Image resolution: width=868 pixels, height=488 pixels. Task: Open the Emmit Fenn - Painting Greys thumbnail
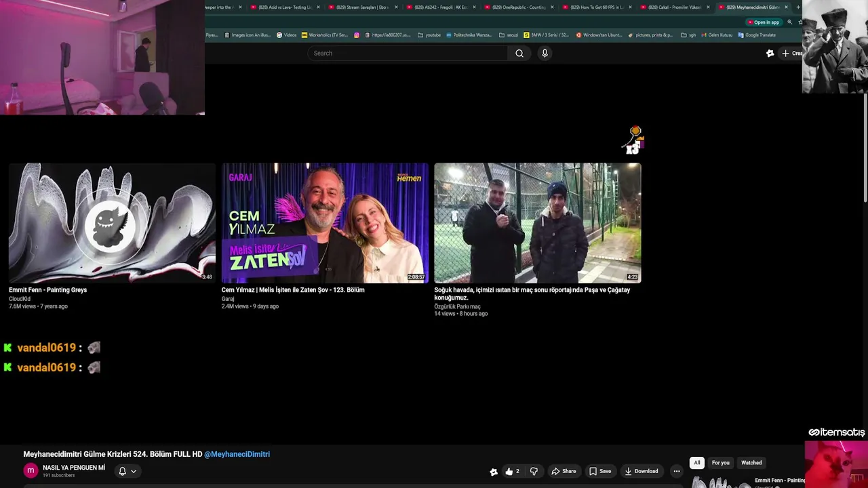tap(112, 222)
